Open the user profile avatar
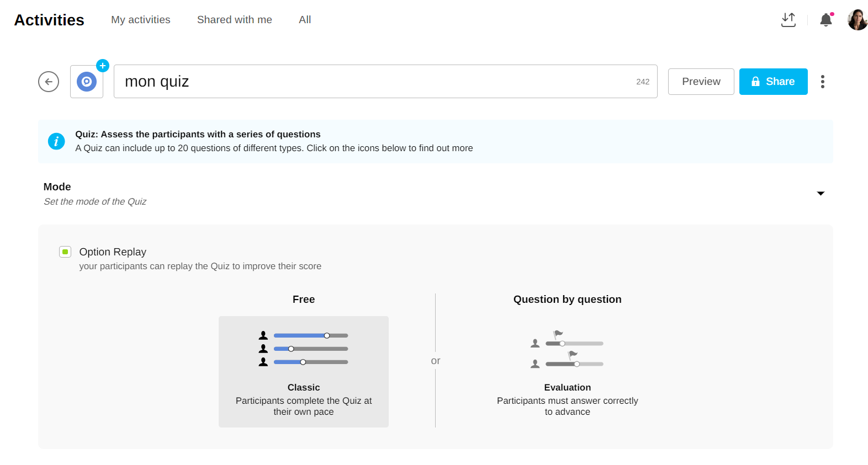 [857, 20]
